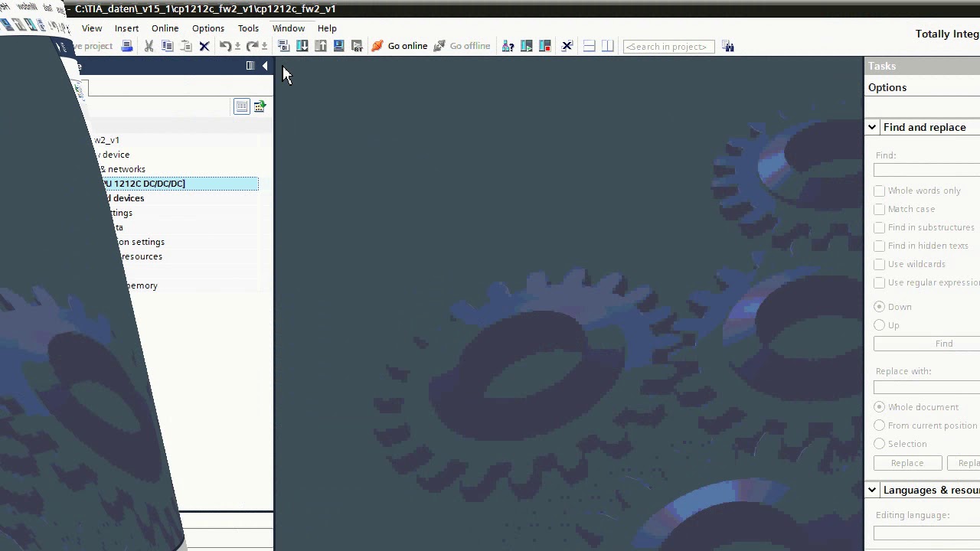This screenshot has height=551, width=980.
Task: Click the Search in project field
Action: point(668,47)
